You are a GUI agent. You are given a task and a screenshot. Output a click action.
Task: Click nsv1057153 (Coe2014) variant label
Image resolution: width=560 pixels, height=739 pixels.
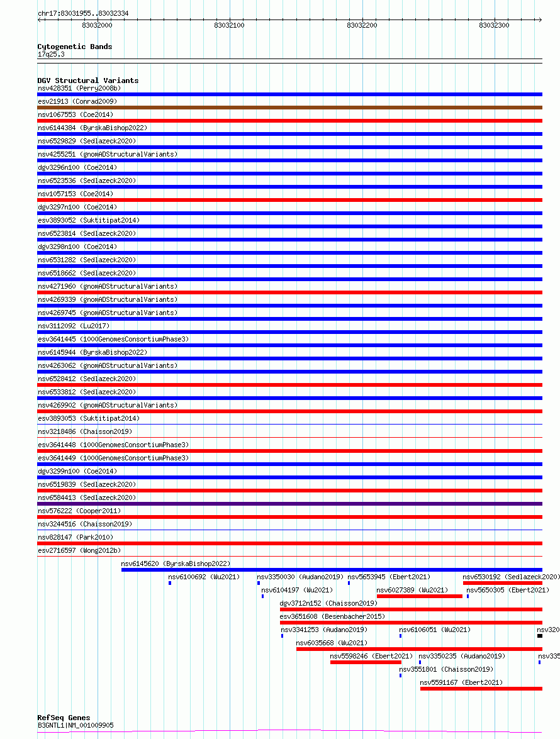(76, 194)
